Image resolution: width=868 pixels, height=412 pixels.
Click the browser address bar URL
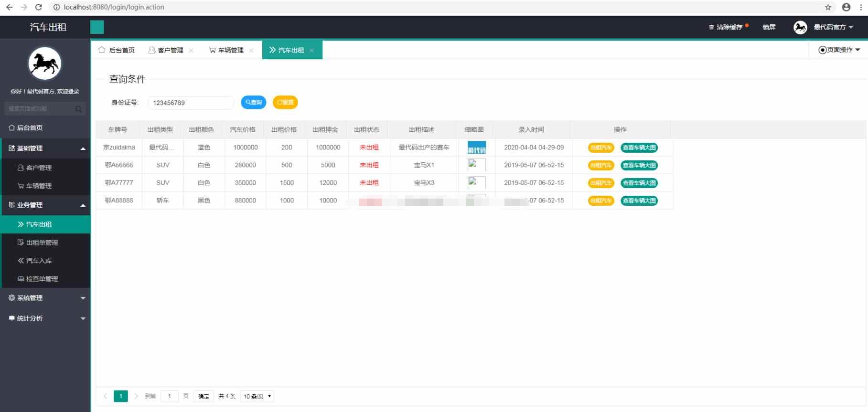tap(114, 7)
